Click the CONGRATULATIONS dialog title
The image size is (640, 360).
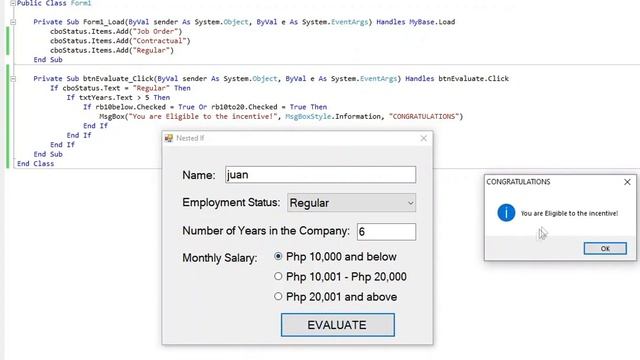(x=518, y=182)
